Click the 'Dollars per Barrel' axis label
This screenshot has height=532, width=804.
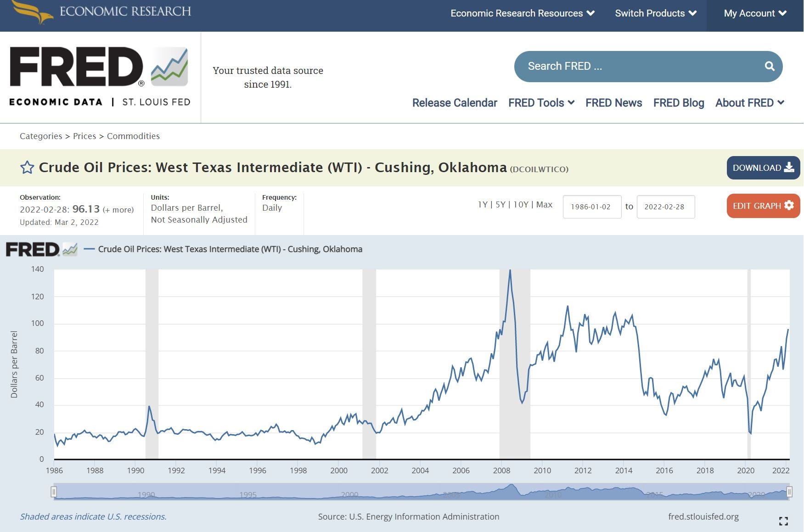pos(14,364)
